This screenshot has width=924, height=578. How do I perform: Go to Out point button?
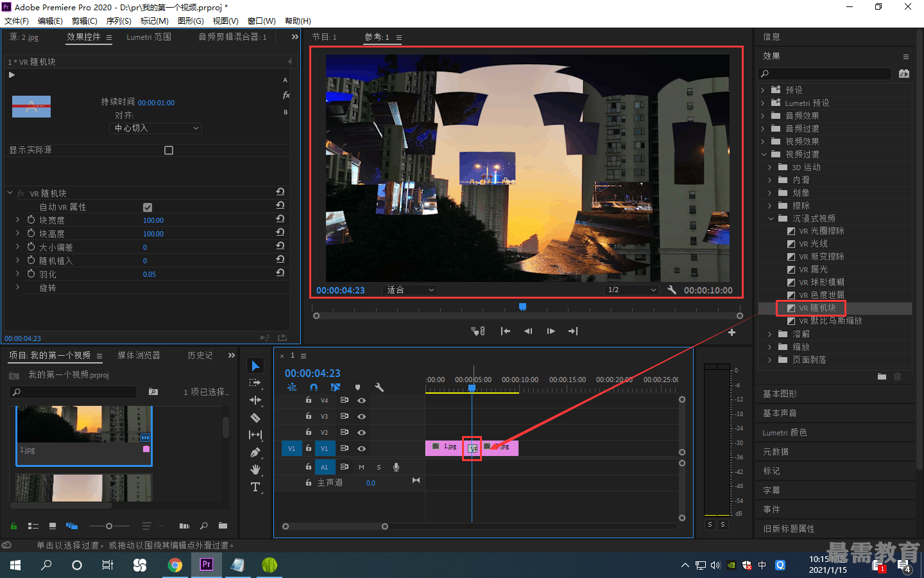click(573, 331)
